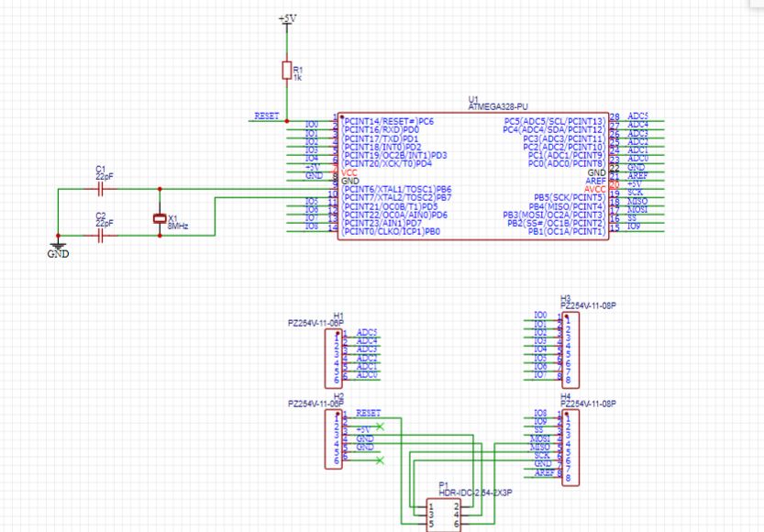Click the no-connect X on H2 pin 2
The height and width of the screenshot is (532, 764).
click(x=380, y=427)
